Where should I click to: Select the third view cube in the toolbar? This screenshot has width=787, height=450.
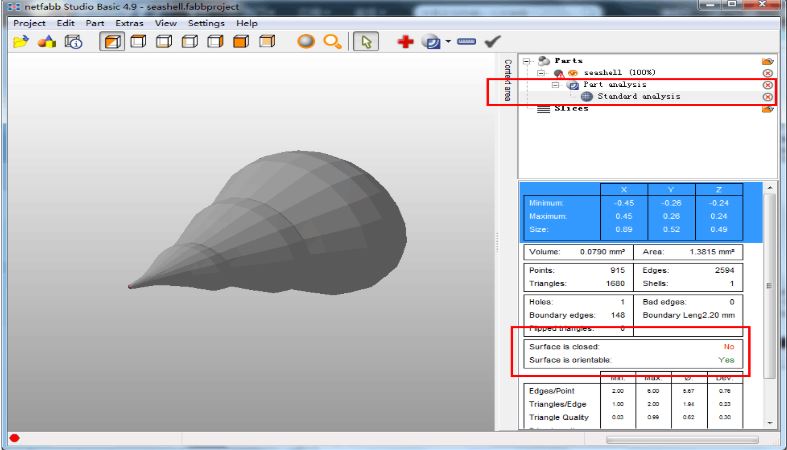point(164,42)
